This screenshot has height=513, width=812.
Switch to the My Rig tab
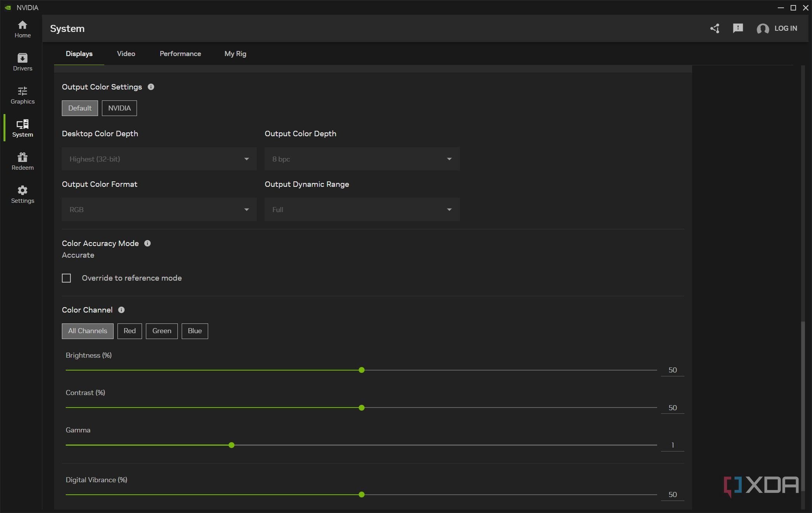[x=235, y=54]
